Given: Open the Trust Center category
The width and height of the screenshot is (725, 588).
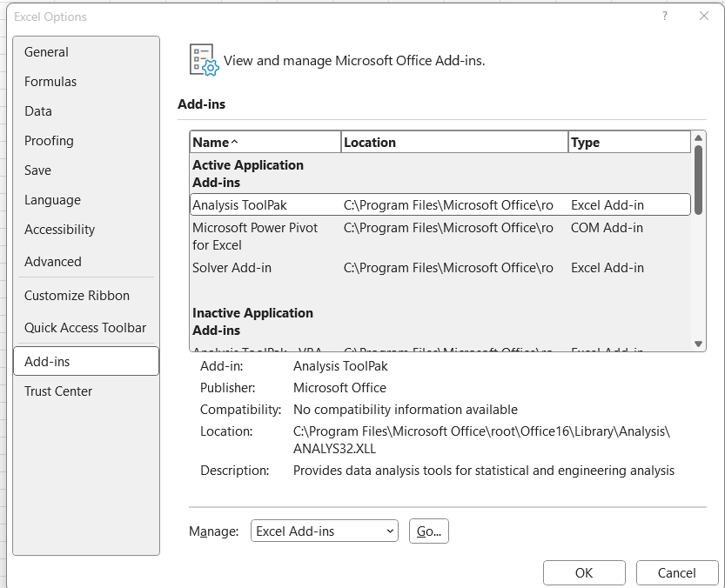Looking at the screenshot, I should click(x=86, y=391).
